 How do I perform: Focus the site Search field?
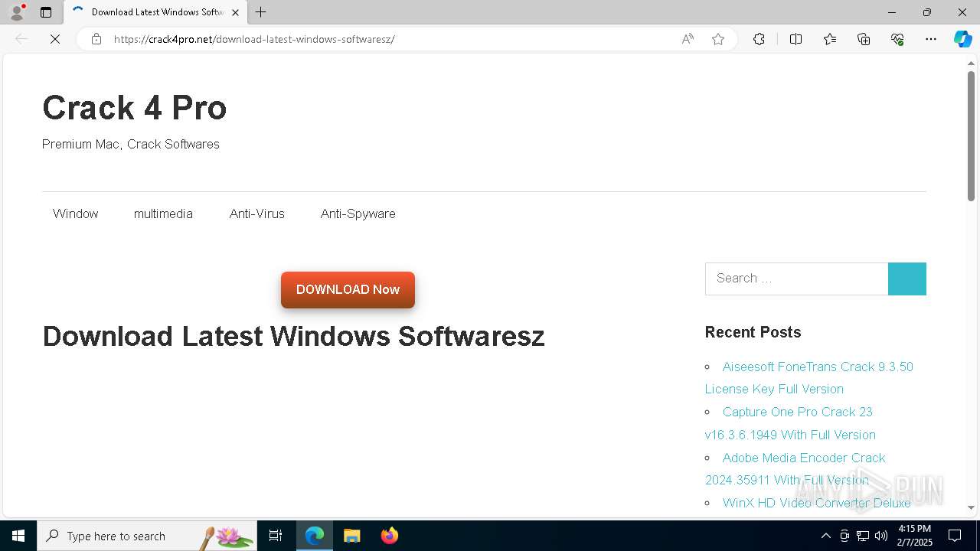(796, 279)
